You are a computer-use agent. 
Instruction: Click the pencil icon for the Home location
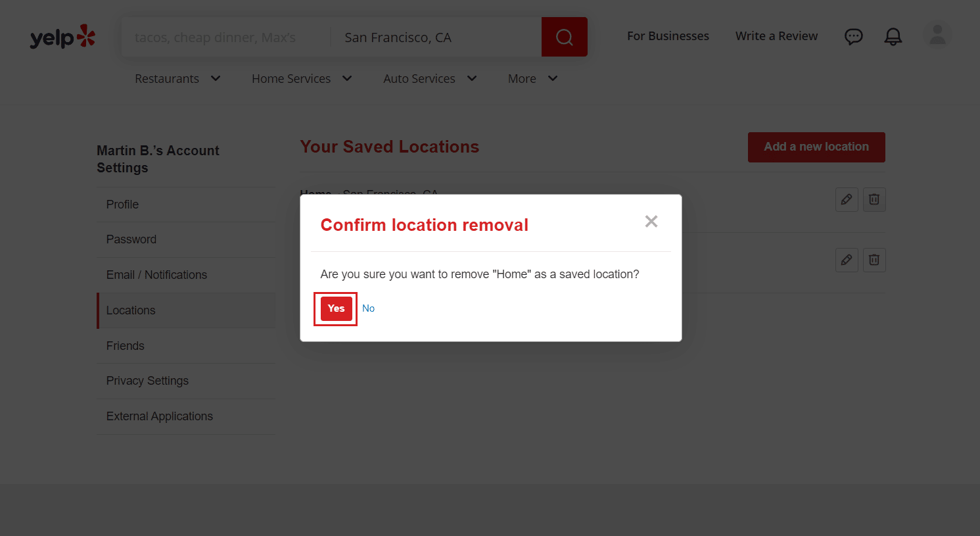(847, 199)
